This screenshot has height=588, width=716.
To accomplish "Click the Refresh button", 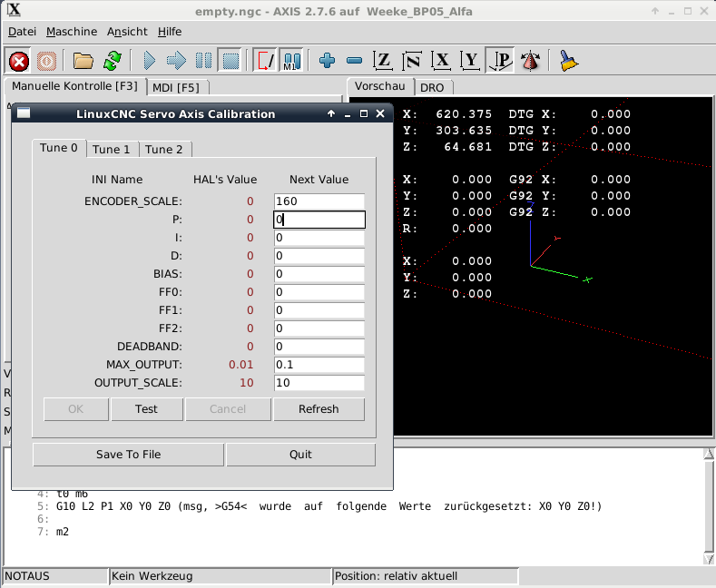I will (319, 409).
